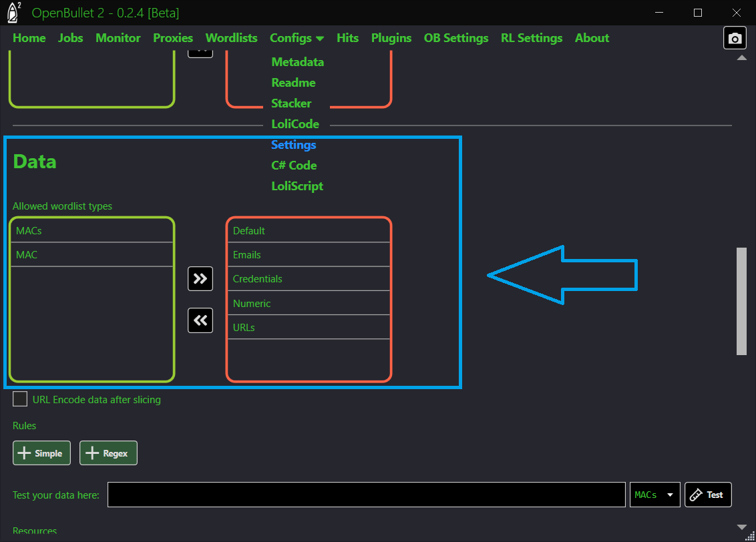Click the camera screenshot icon

(x=735, y=39)
